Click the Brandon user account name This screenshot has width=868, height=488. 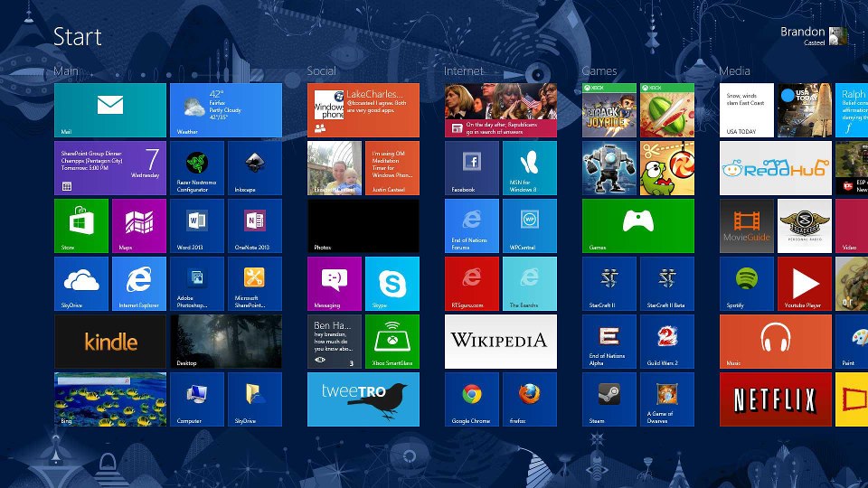click(x=802, y=32)
